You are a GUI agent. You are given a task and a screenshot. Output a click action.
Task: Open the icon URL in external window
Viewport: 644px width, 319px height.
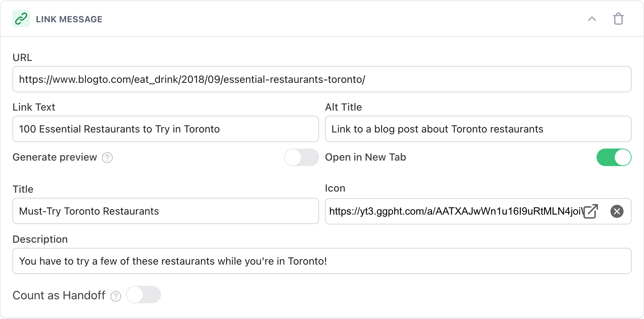point(591,211)
